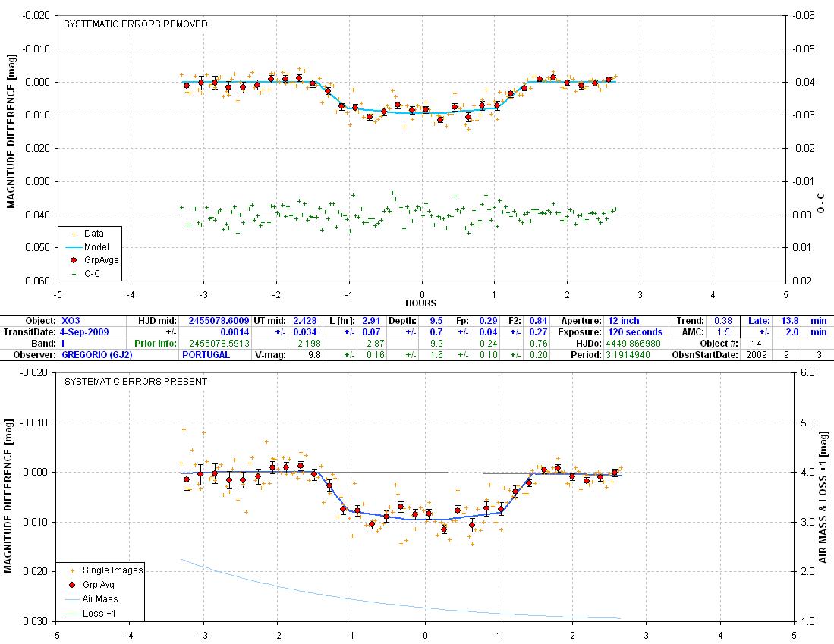Click the PORTUGAL cell
Screen dimensions: 834x644
pyautogui.click(x=206, y=354)
